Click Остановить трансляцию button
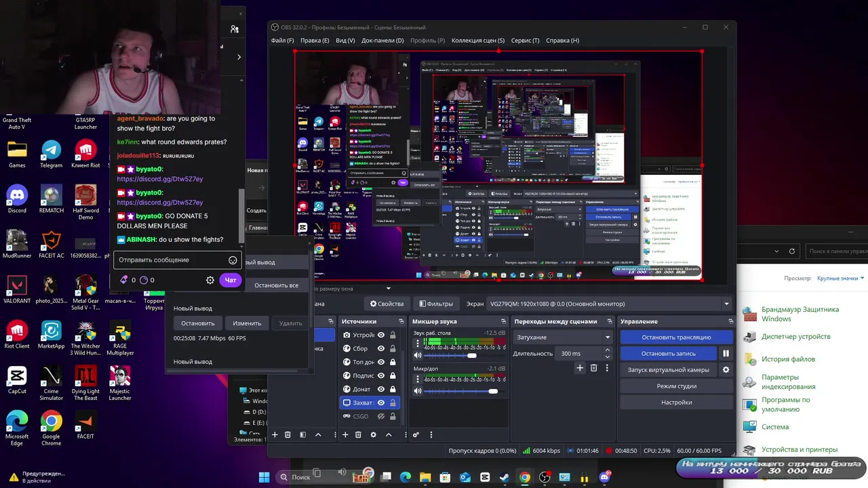868x488 pixels. (x=677, y=337)
